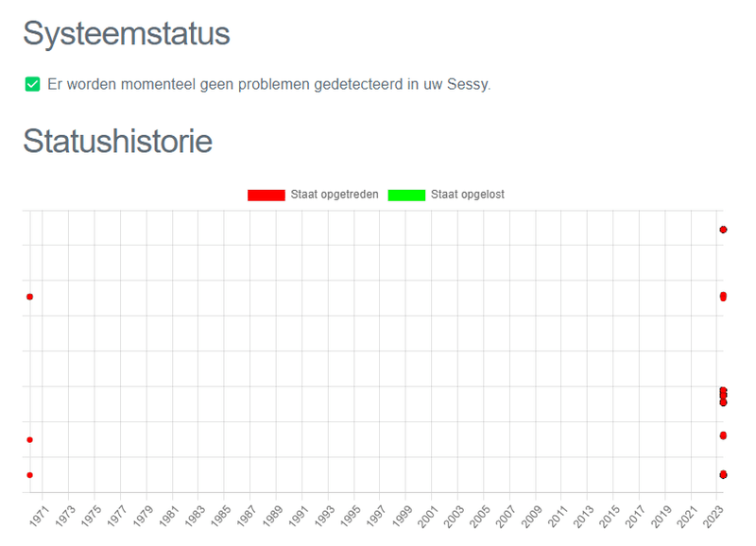Viewport: 756px width, 546px height.
Task: Click the middle red data point near 1971
Action: 29,439
